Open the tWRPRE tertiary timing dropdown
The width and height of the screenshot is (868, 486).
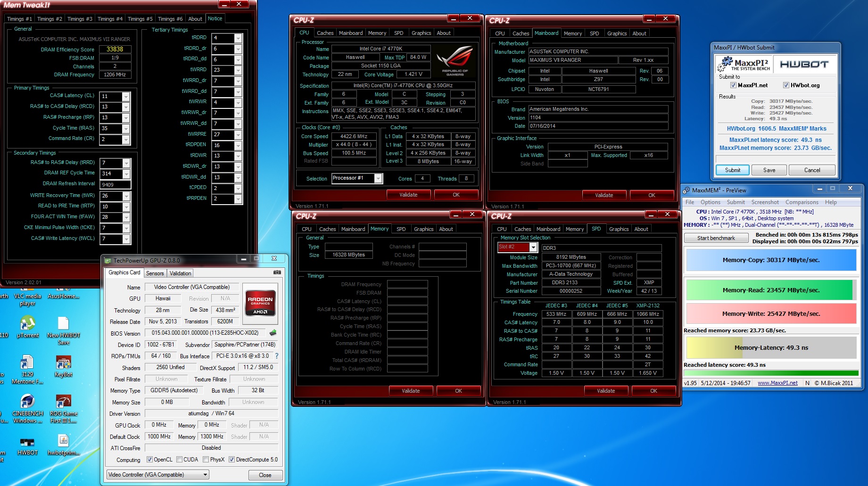238,135
